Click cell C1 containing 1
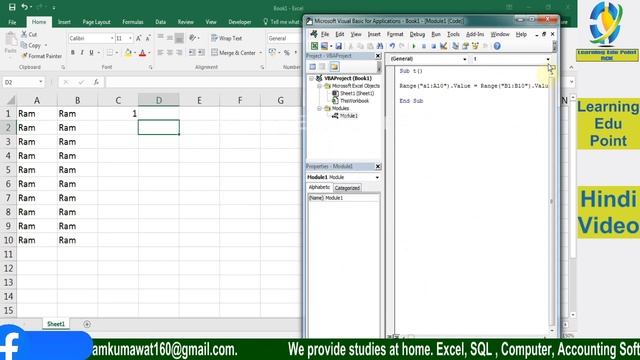 point(118,113)
